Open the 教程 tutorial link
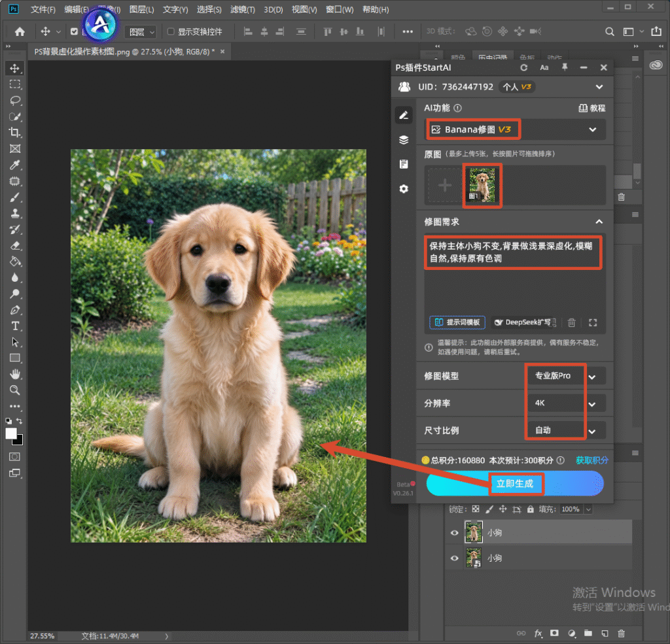Image resolution: width=670 pixels, height=644 pixels. [x=591, y=108]
